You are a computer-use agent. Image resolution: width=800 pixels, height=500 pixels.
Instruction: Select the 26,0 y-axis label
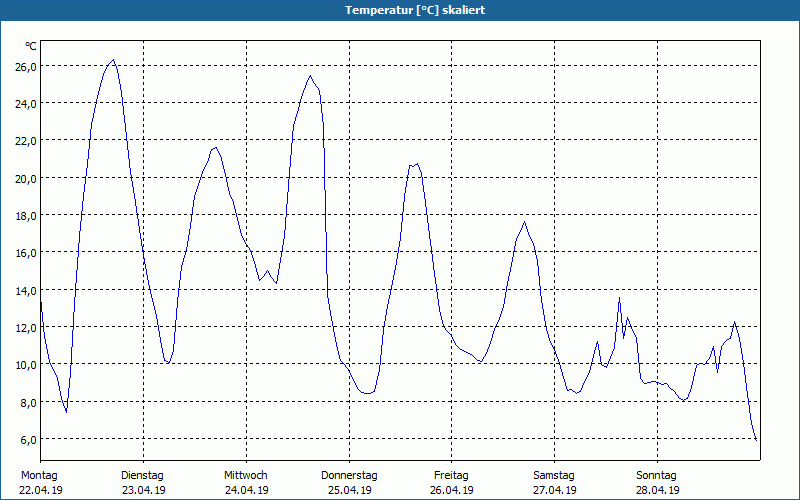point(25,66)
